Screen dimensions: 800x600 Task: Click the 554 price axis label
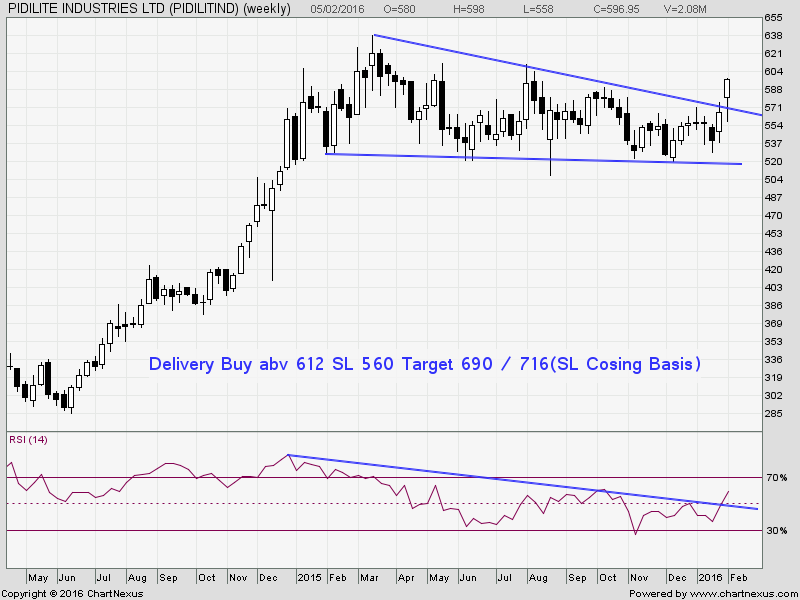click(x=773, y=126)
